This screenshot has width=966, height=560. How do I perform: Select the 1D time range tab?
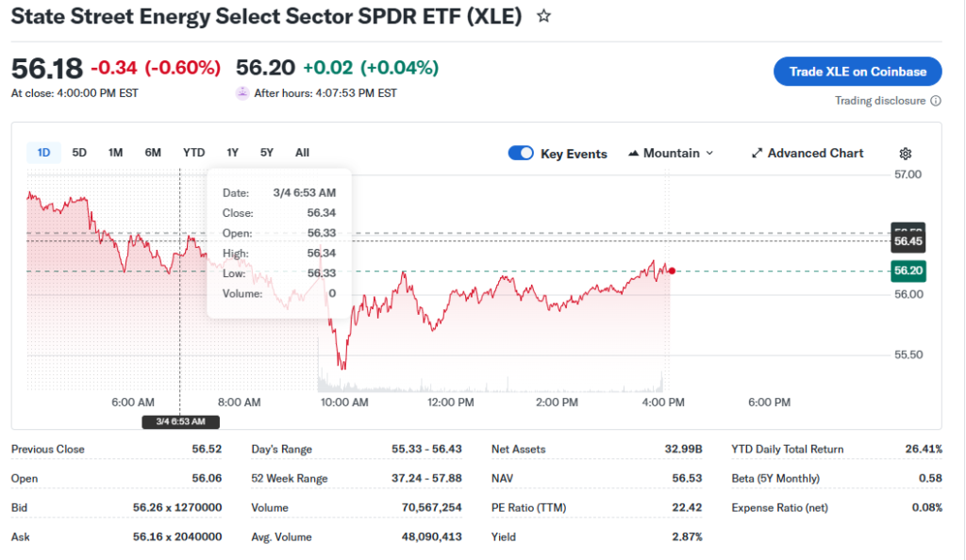click(43, 153)
